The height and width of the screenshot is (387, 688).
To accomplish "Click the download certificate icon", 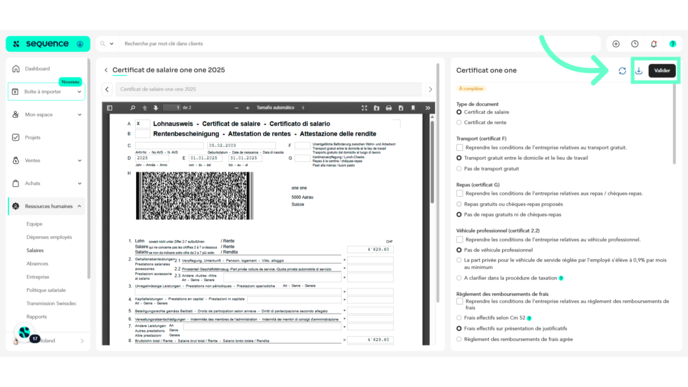I will tap(639, 71).
